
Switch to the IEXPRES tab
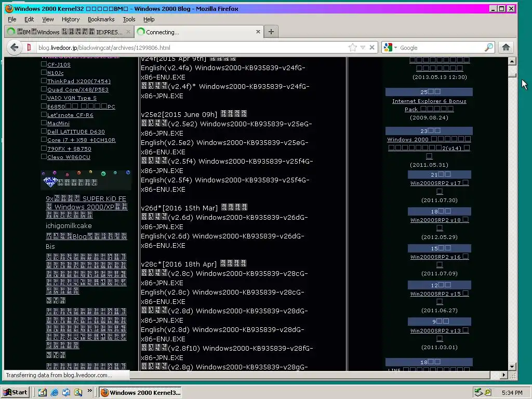69,32
